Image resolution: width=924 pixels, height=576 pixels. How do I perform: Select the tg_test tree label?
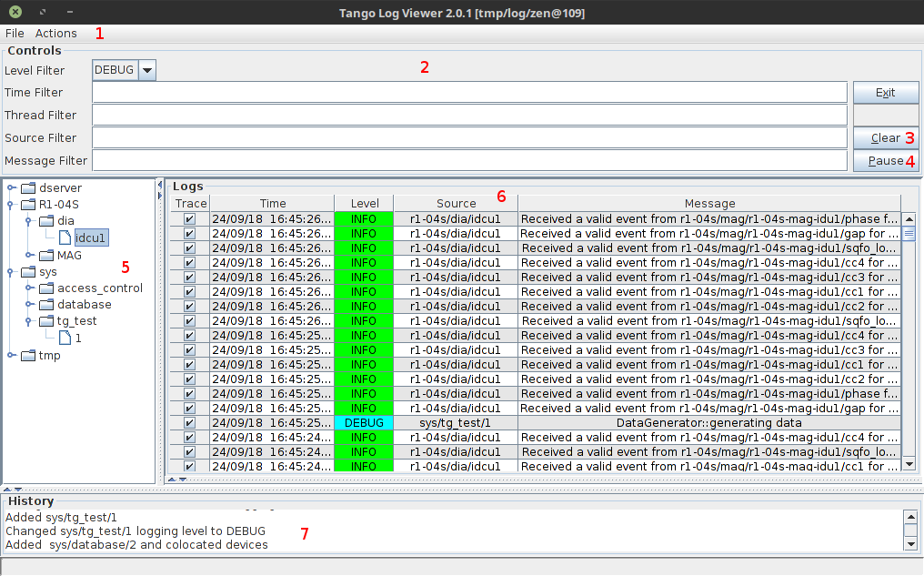(76, 321)
